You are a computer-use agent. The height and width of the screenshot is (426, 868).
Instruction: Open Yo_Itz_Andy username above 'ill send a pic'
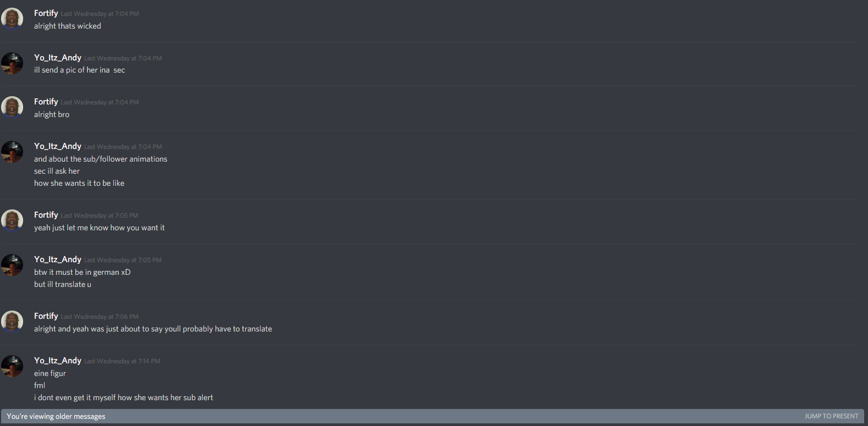tap(58, 58)
